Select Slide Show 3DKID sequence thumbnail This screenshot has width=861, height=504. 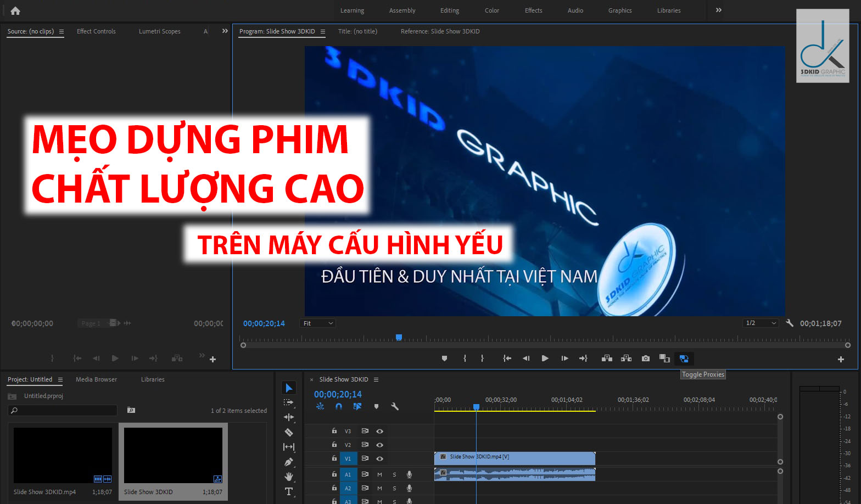click(x=173, y=456)
